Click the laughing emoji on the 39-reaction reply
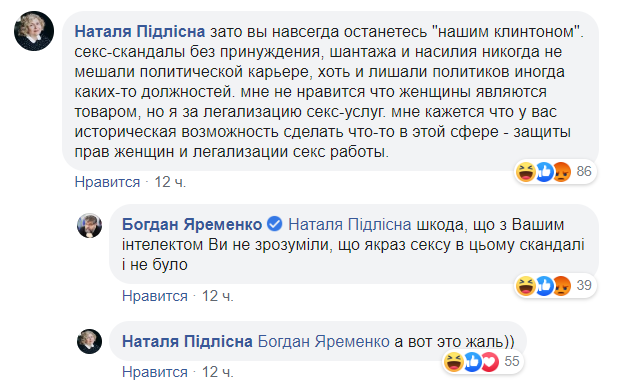The height and width of the screenshot is (389, 639). click(526, 285)
